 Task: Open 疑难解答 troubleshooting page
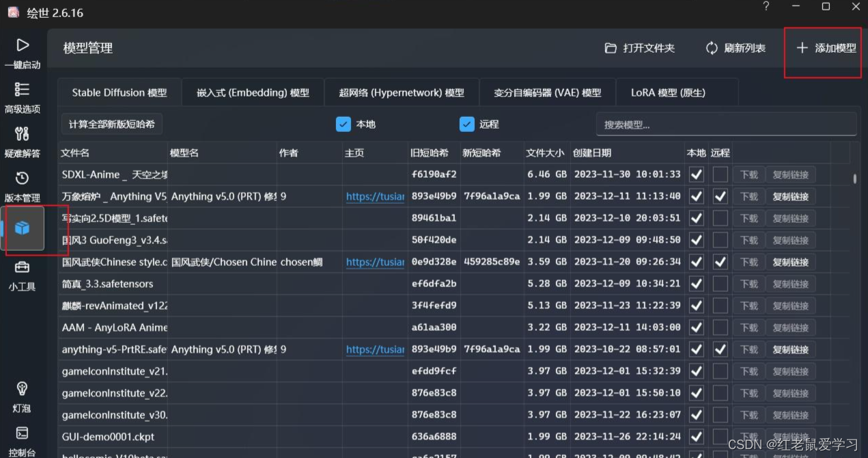[23, 142]
